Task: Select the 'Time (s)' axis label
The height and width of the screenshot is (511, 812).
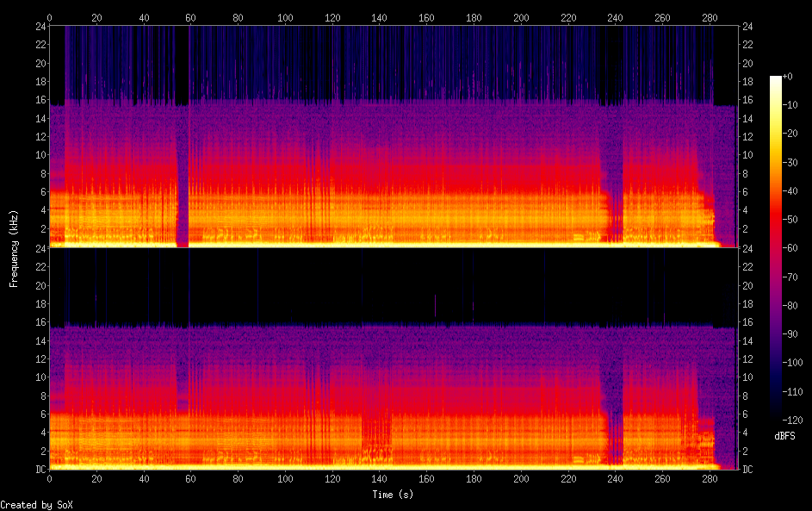Action: pyautogui.click(x=394, y=495)
